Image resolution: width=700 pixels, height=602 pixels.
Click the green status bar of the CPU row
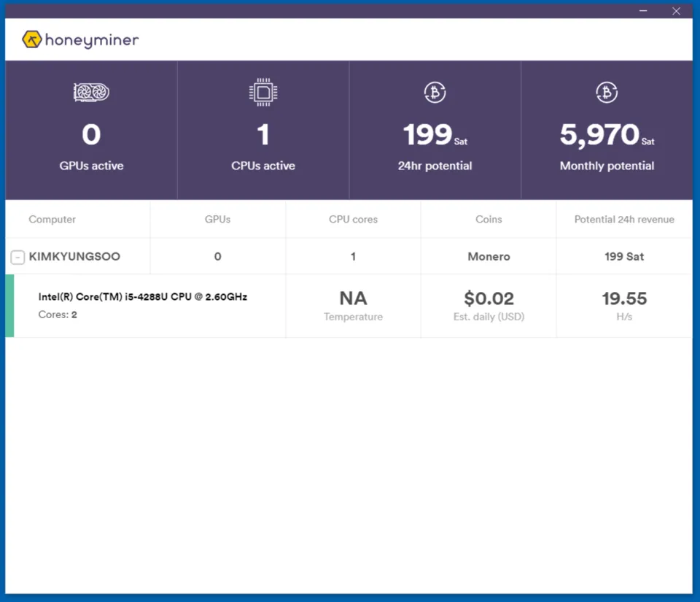9,306
